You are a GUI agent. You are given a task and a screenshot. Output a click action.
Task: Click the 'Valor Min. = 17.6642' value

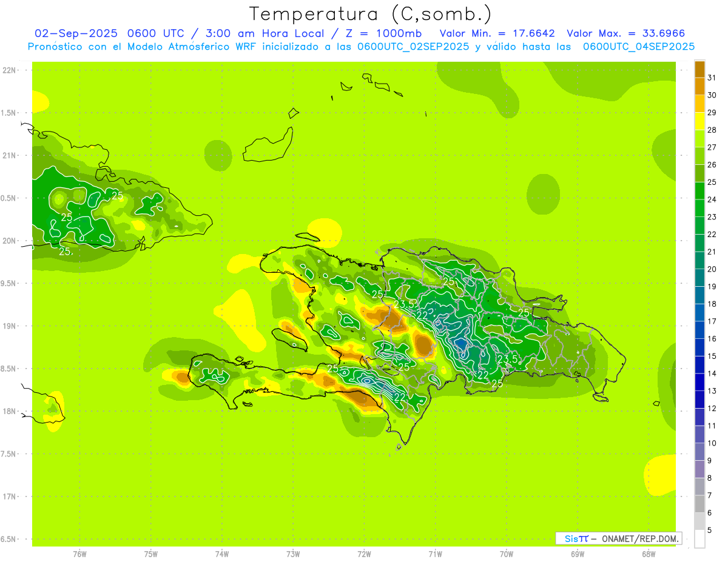point(497,33)
